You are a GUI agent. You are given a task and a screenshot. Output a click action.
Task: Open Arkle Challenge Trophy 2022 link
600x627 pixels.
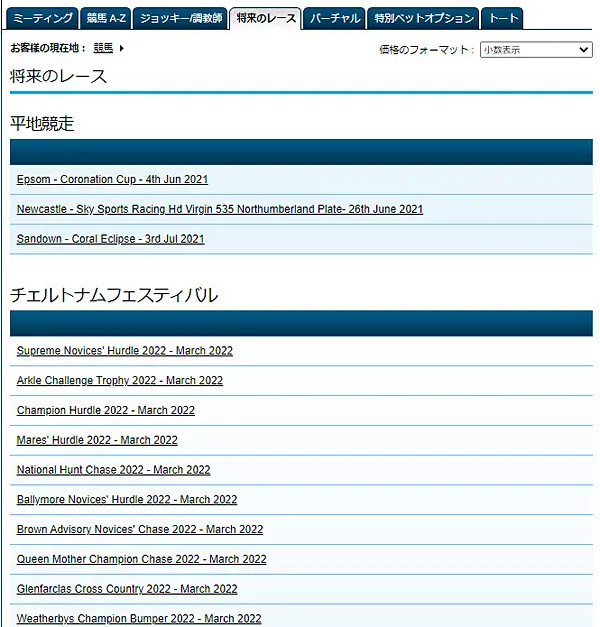tap(119, 381)
